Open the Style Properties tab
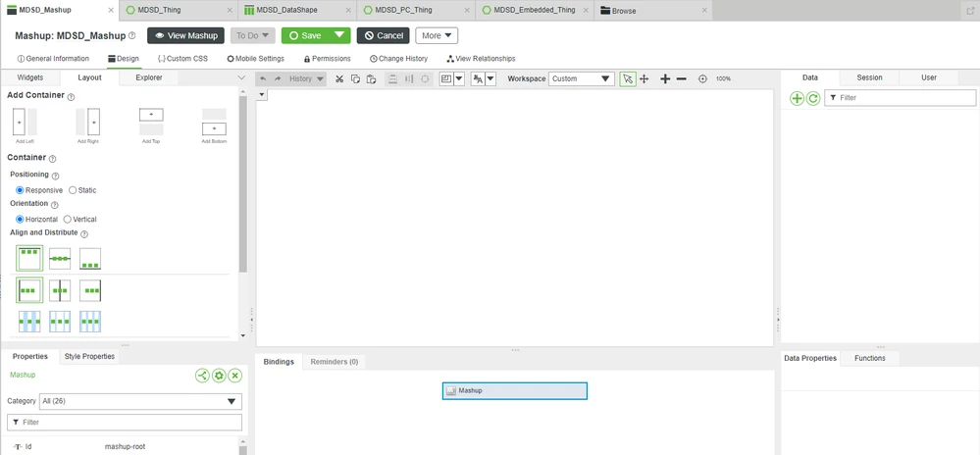This screenshot has width=980, height=455. pos(89,356)
